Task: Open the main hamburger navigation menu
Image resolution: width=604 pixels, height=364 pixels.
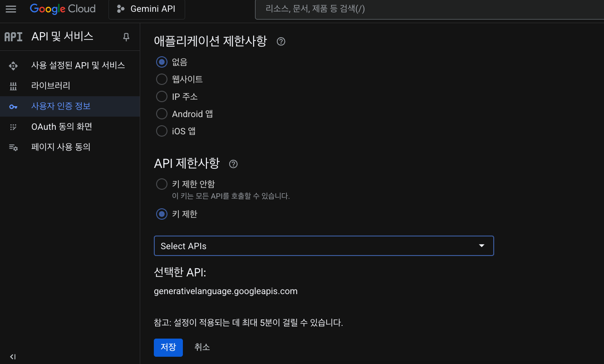Action: click(x=10, y=9)
